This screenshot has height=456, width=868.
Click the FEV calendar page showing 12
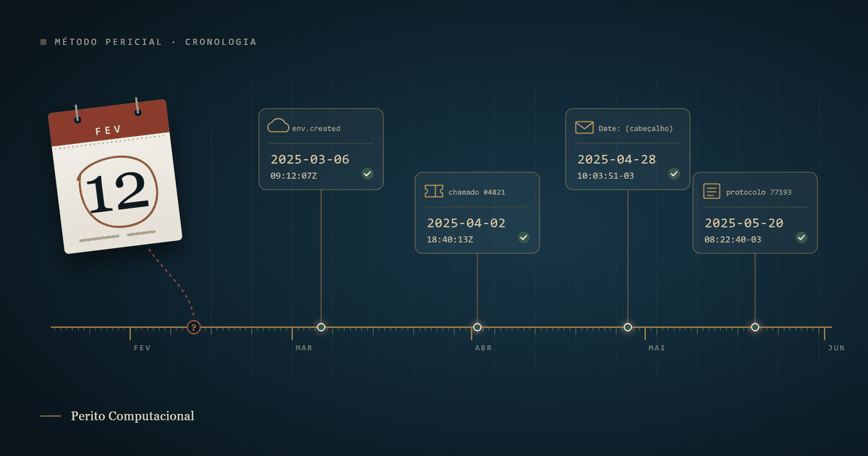click(115, 177)
